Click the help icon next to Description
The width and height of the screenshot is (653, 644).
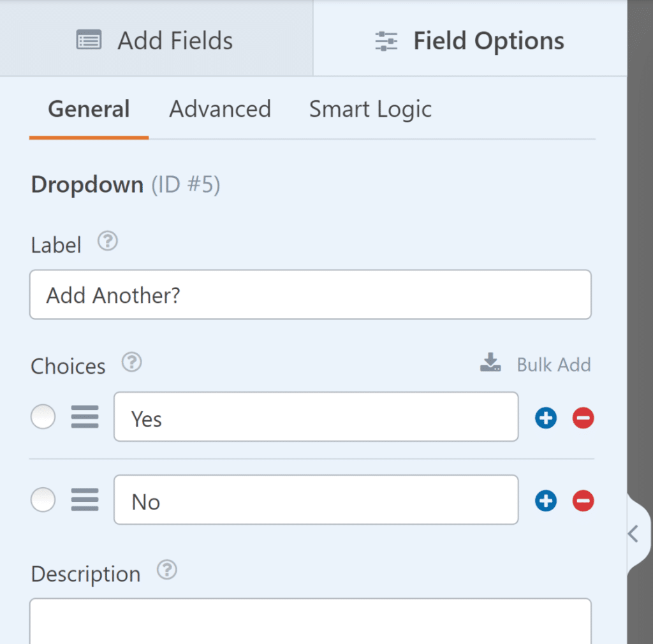point(166,570)
